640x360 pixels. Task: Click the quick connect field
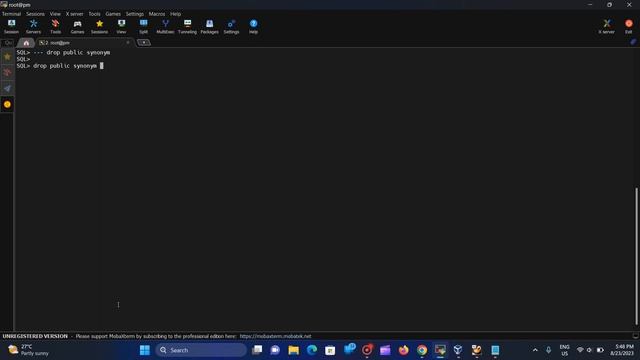tap(8, 42)
